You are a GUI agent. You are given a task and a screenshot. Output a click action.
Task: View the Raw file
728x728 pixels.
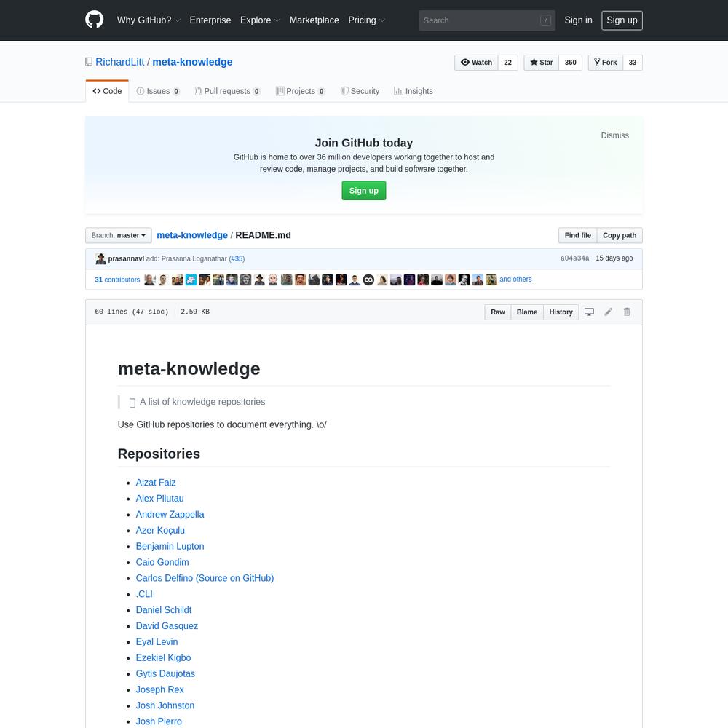coord(498,312)
